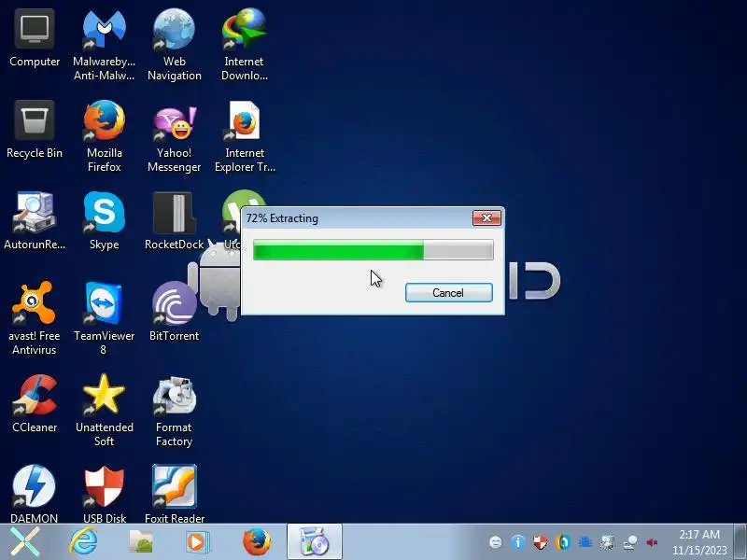Click the Skype desktop icon

105,221
